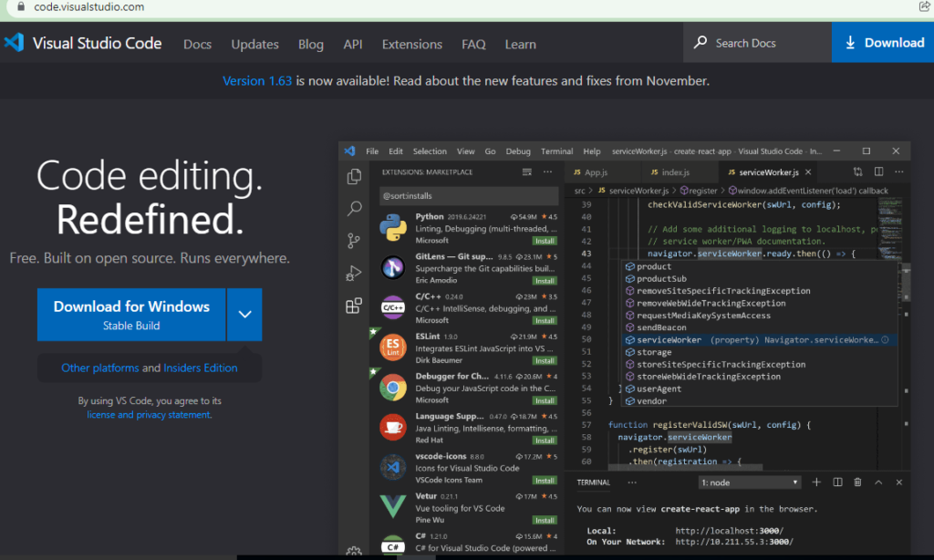Open the API navigation link
The image size is (934, 560).
pyautogui.click(x=353, y=44)
